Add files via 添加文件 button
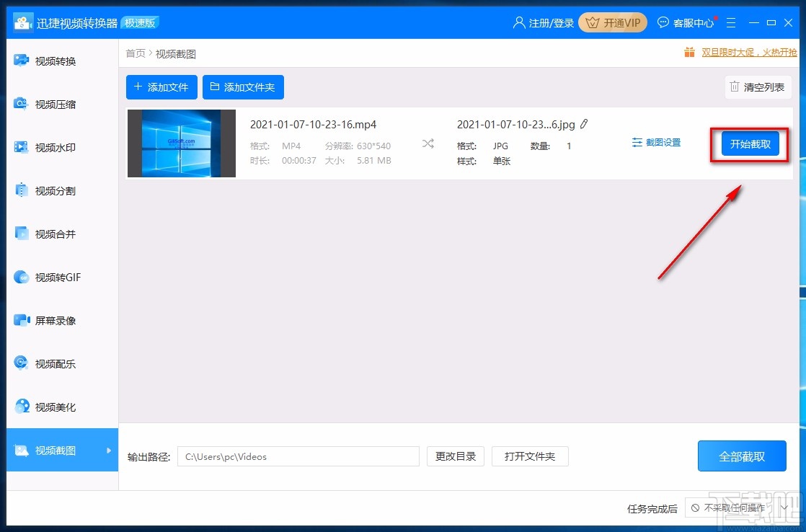Image resolution: width=806 pixels, height=532 pixels. 161,87
